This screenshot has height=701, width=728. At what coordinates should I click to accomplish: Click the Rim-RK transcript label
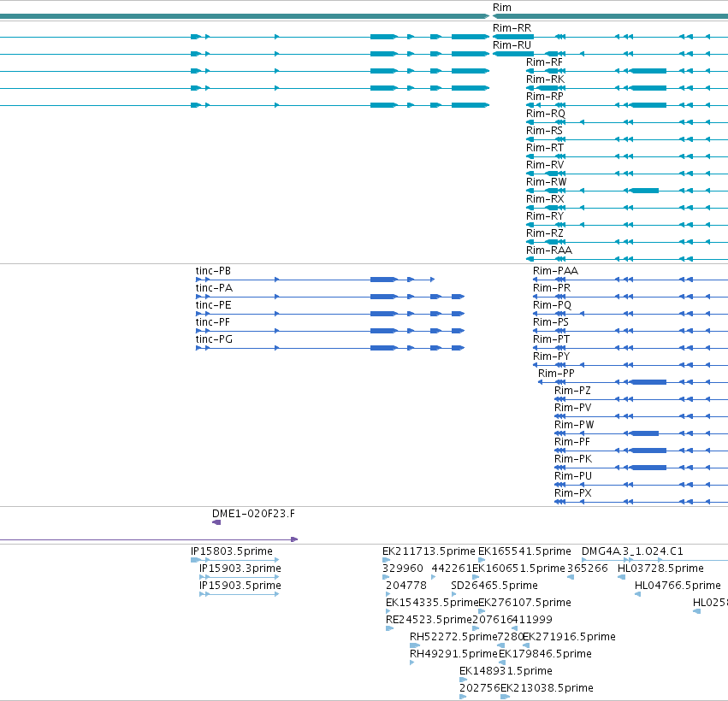[545, 80]
